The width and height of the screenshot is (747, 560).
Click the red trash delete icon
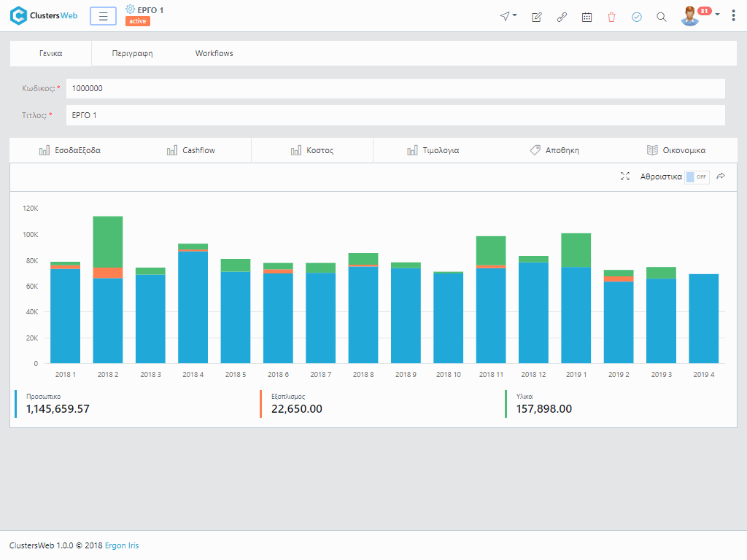tap(611, 17)
